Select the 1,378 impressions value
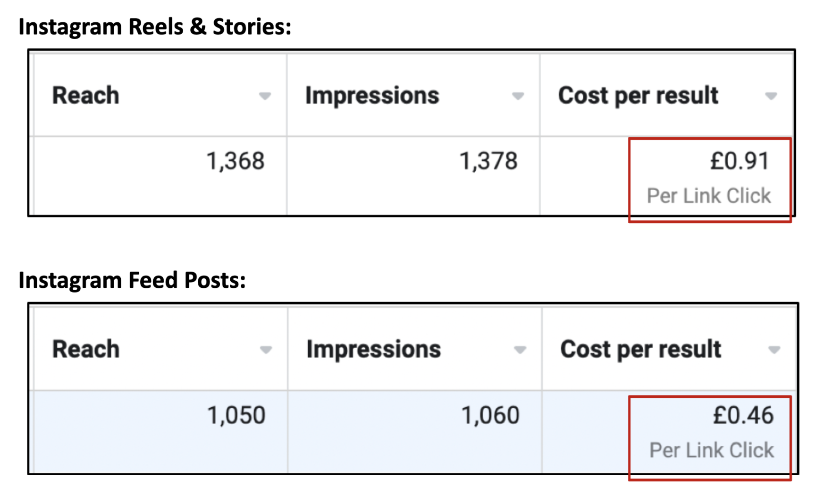Viewport: 824px width, 504px height. tap(488, 161)
